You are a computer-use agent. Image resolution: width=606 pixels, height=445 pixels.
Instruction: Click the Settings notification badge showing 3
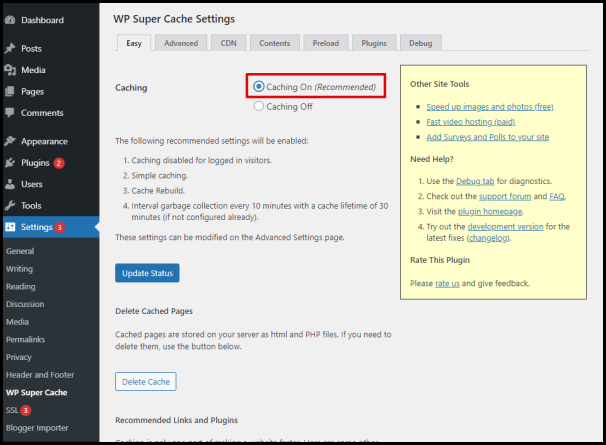(x=60, y=227)
